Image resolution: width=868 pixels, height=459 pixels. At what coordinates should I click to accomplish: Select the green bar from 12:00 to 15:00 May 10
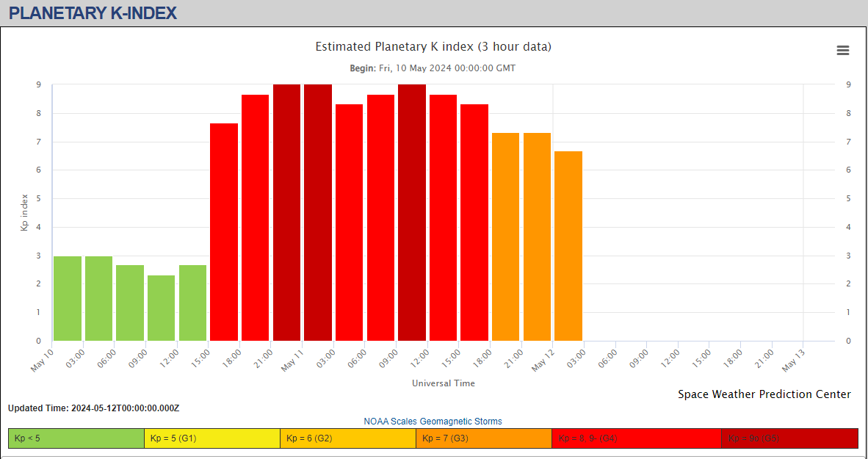pos(192,303)
